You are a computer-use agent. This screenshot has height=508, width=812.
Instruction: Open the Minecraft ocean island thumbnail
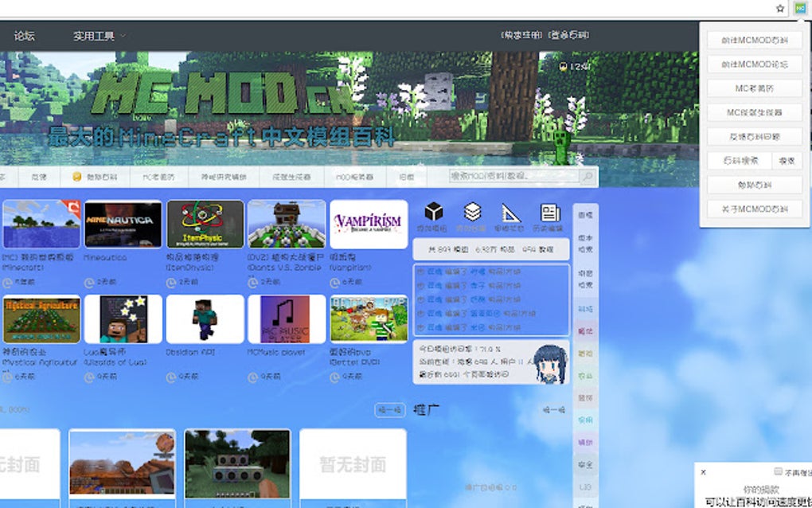41,225
